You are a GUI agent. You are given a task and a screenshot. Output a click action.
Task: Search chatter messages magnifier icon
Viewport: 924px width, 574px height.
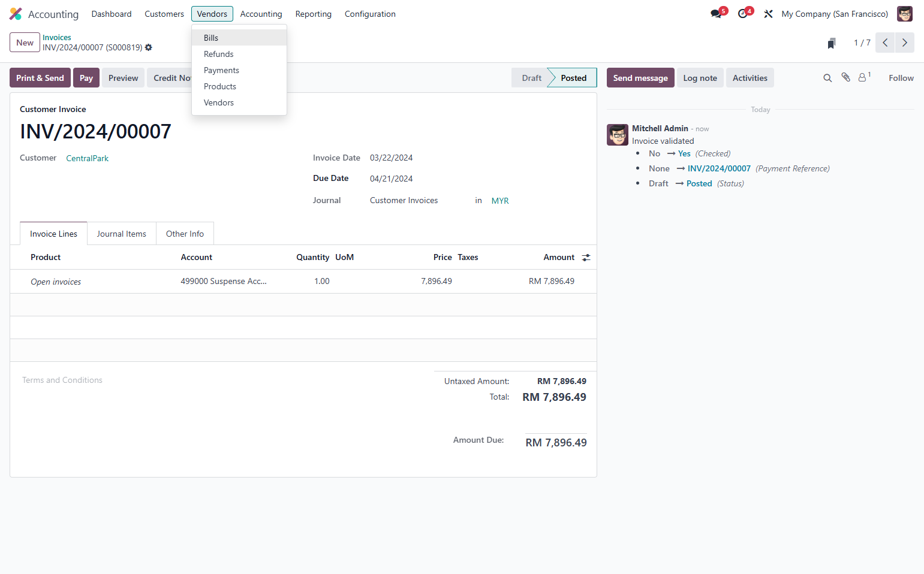tap(827, 78)
